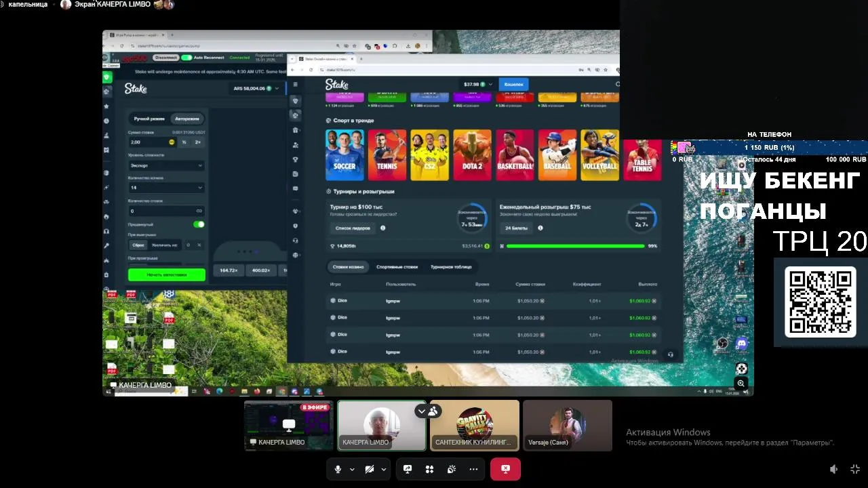
Task: Open the trophy icon in Stake's right sidebar
Action: pos(295,159)
